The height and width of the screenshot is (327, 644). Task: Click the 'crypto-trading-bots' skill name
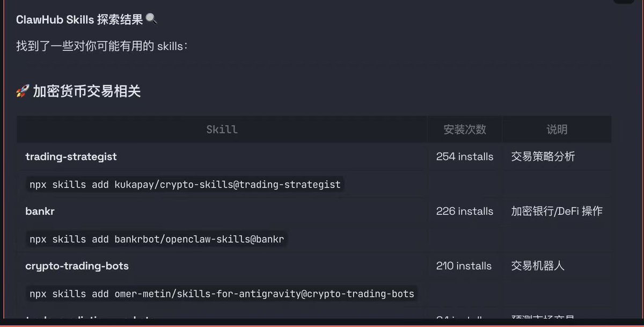(77, 266)
